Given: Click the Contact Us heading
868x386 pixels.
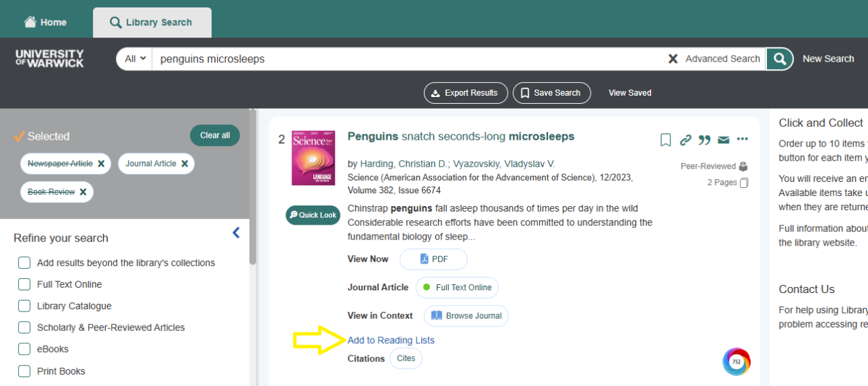Looking at the screenshot, I should pyautogui.click(x=806, y=289).
